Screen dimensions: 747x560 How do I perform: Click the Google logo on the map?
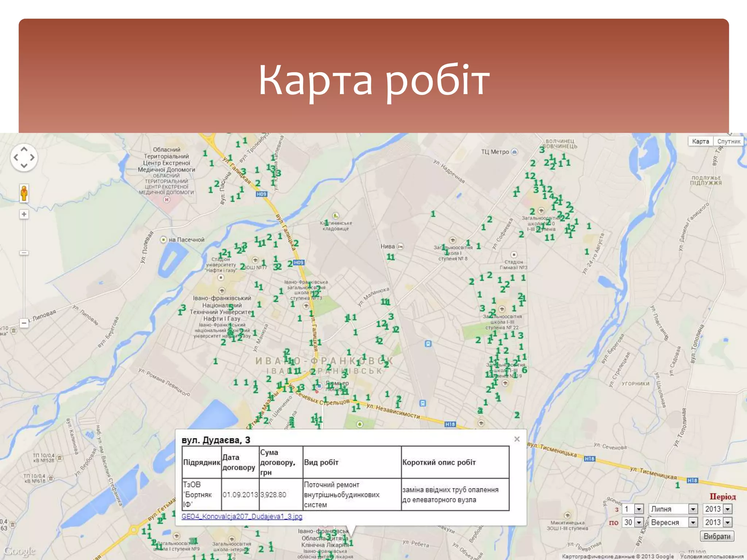pyautogui.click(x=20, y=551)
